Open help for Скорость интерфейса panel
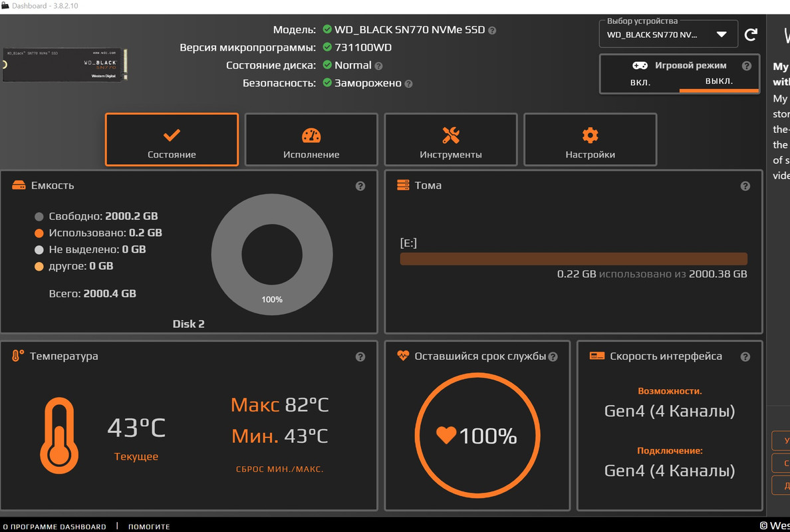The height and width of the screenshot is (532, 790). tap(745, 356)
